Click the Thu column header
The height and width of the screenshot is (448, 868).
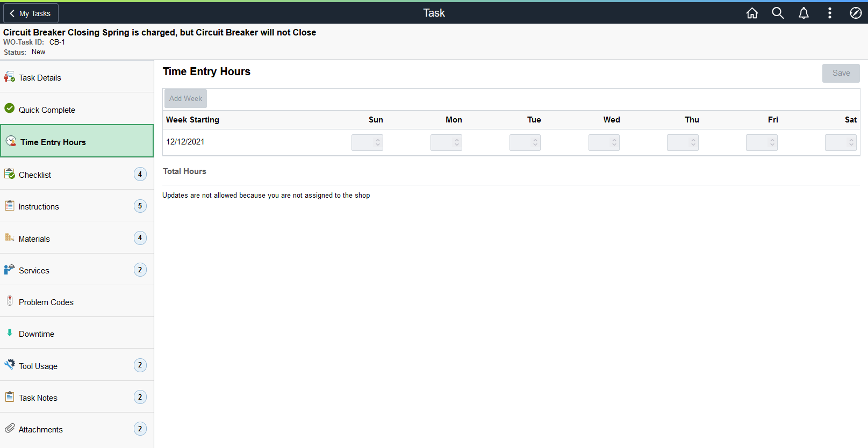[692, 120]
